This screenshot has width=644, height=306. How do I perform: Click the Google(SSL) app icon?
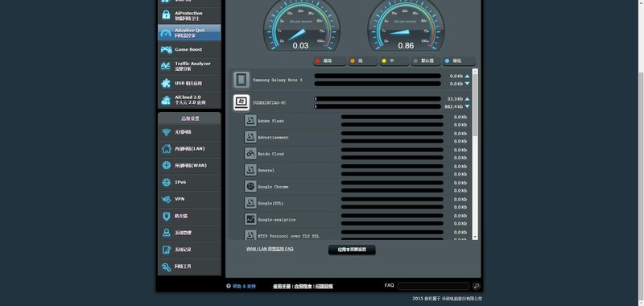[250, 203]
